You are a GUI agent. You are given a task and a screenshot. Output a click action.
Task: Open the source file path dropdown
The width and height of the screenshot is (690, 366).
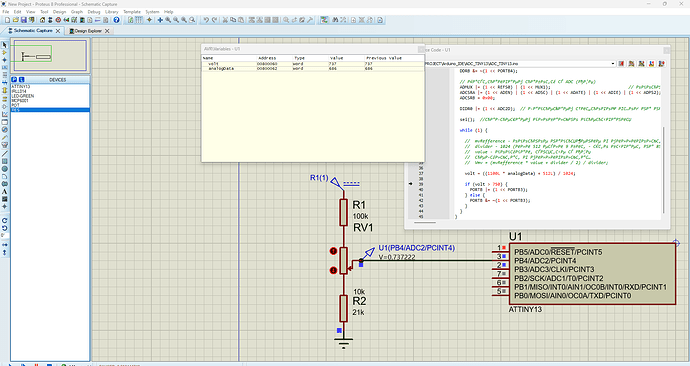(x=613, y=64)
